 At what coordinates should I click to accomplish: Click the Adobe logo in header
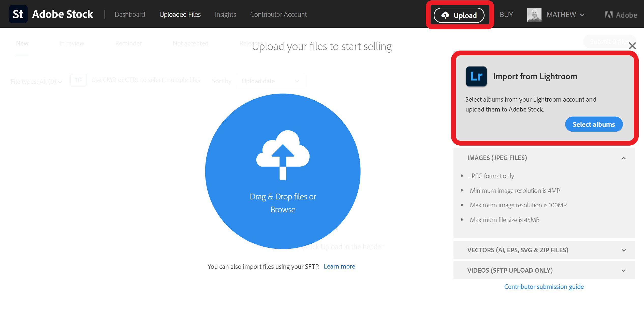coord(621,15)
